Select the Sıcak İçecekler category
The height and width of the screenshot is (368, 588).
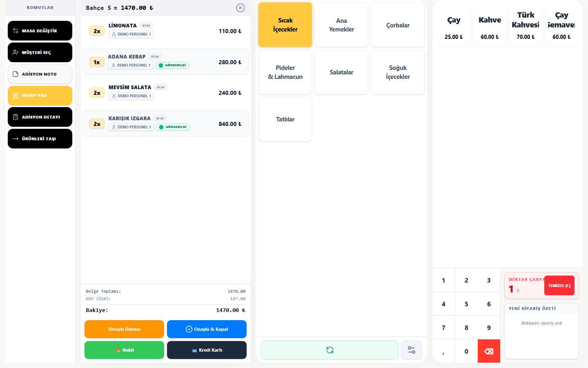(285, 25)
